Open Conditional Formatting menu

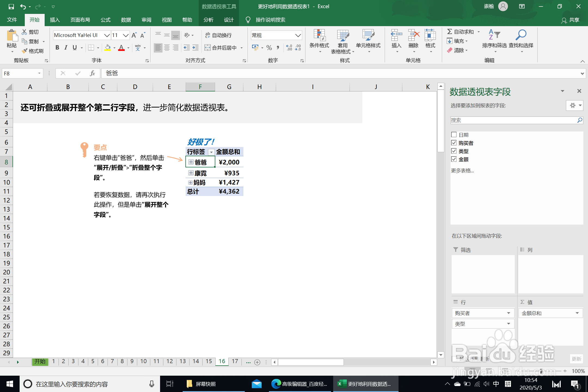pos(319,41)
